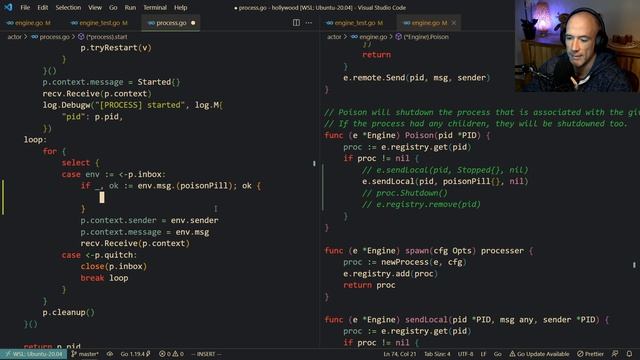
Task: Click on 'loop:' label in process.go
Action: tap(35, 140)
